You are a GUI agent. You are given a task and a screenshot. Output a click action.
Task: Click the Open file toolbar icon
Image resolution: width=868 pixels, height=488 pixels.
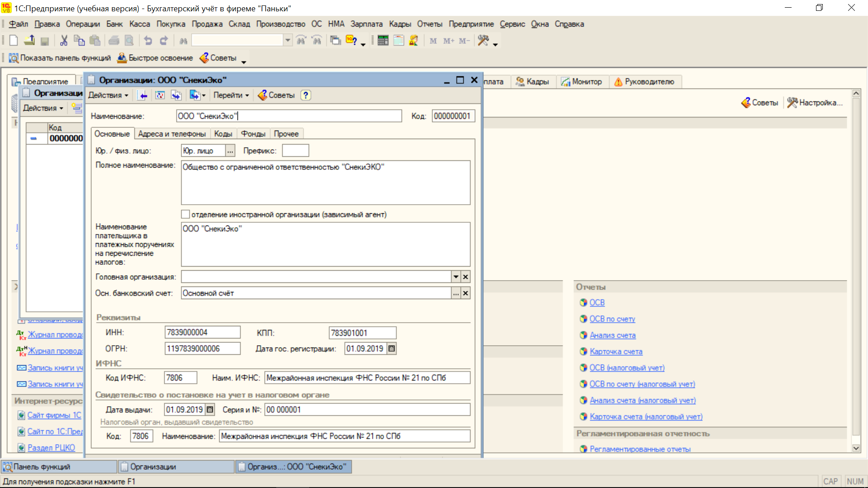[x=29, y=41]
